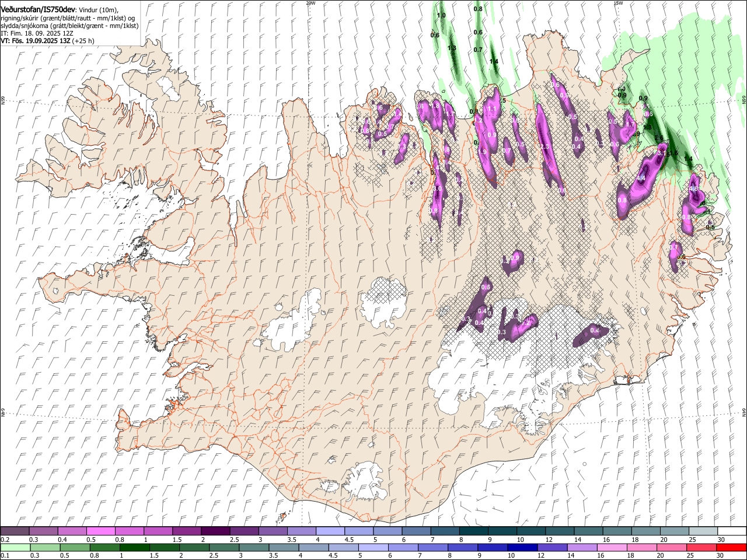Select the white 30 swatch in upper legend
This screenshot has height=560, width=747.
click(732, 531)
